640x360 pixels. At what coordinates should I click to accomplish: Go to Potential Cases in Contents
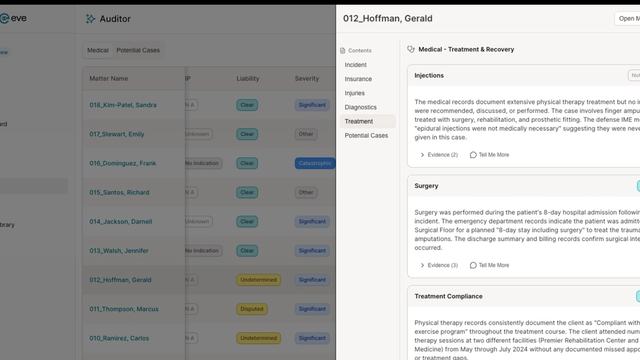click(x=366, y=136)
